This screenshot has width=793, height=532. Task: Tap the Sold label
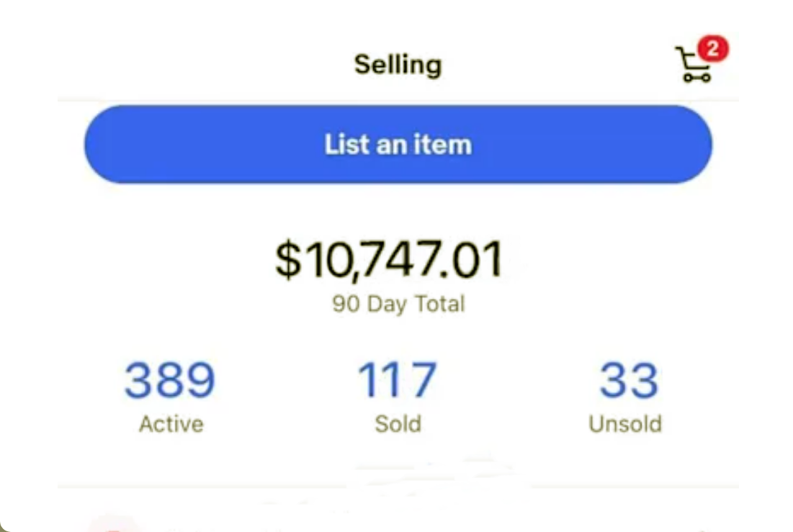click(x=398, y=424)
